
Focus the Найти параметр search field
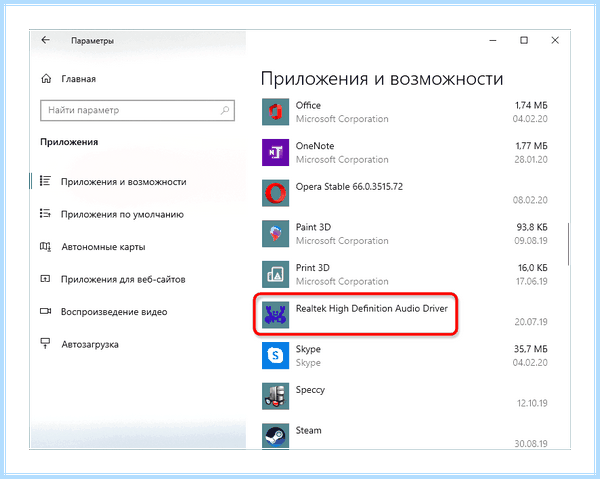click(137, 110)
